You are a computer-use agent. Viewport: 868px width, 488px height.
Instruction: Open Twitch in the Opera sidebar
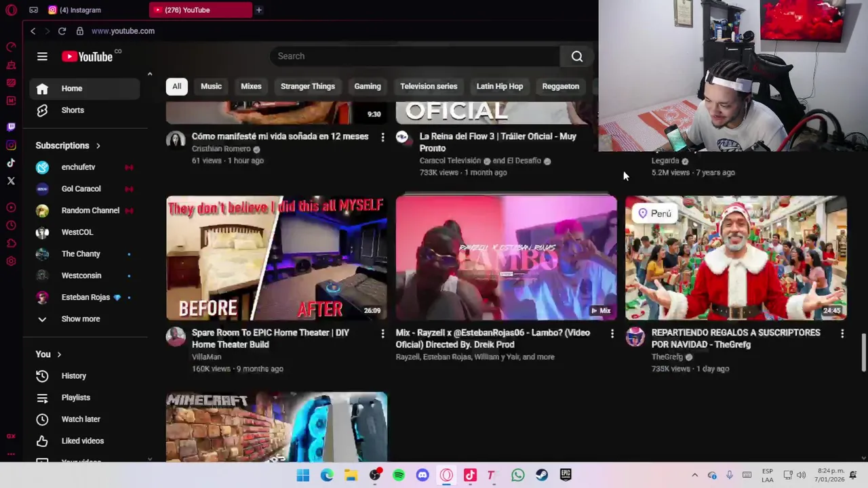click(x=11, y=127)
